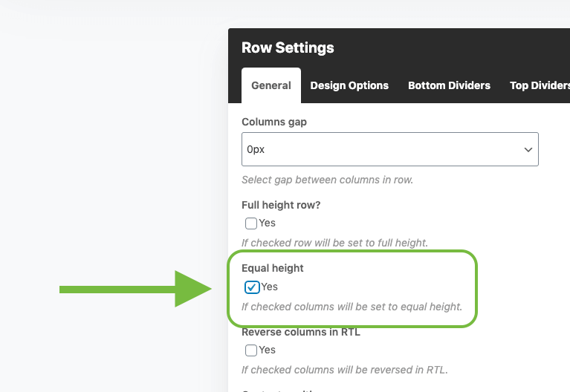Click the Row Settings panel title

point(288,48)
